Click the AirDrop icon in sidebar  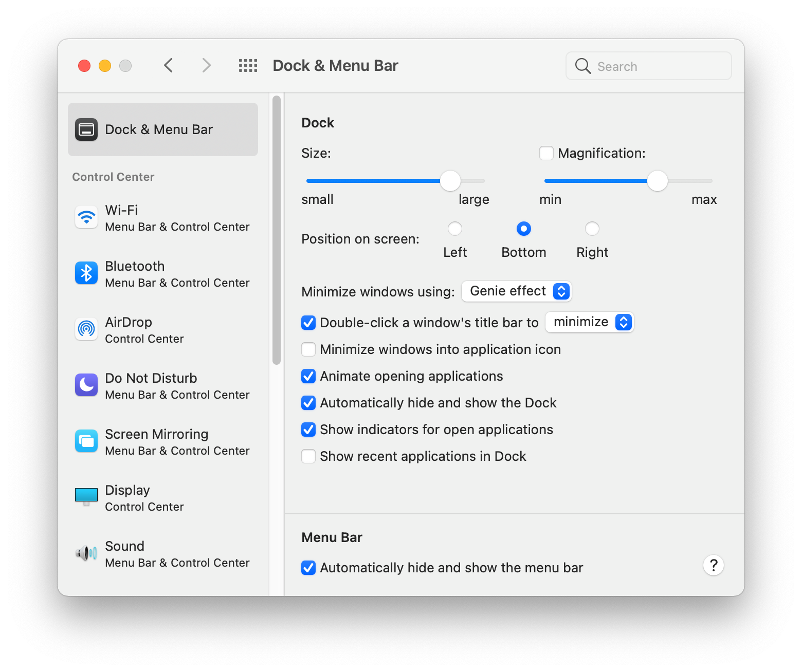pos(86,329)
